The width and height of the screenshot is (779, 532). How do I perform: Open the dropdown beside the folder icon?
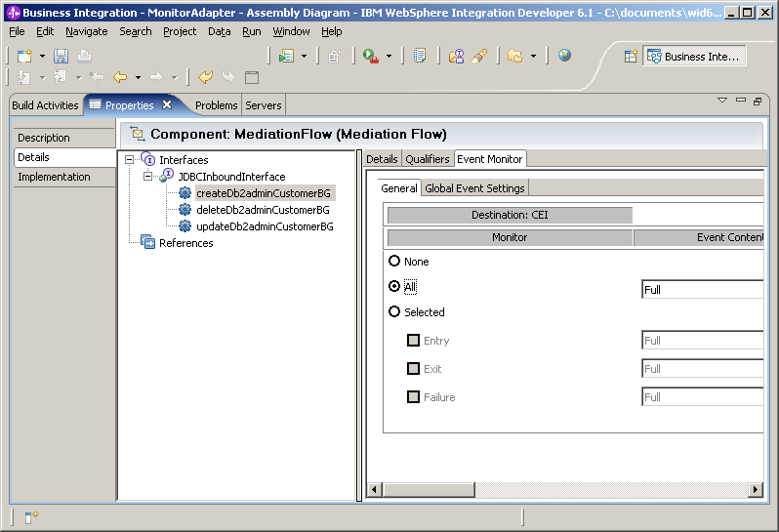click(534, 57)
